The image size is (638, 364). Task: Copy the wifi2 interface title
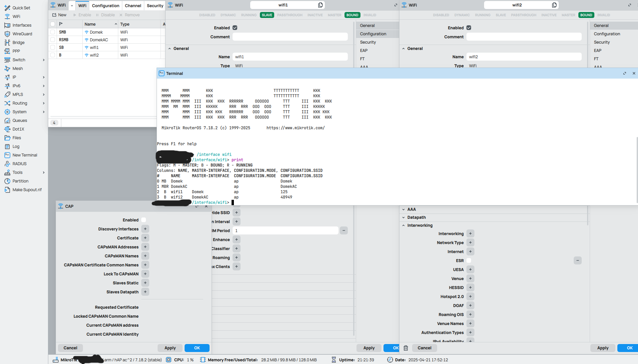pyautogui.click(x=554, y=5)
